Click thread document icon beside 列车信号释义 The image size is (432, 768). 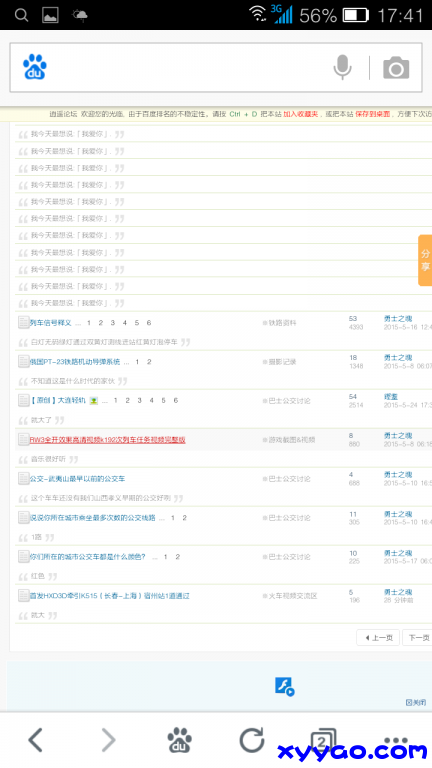(x=24, y=322)
